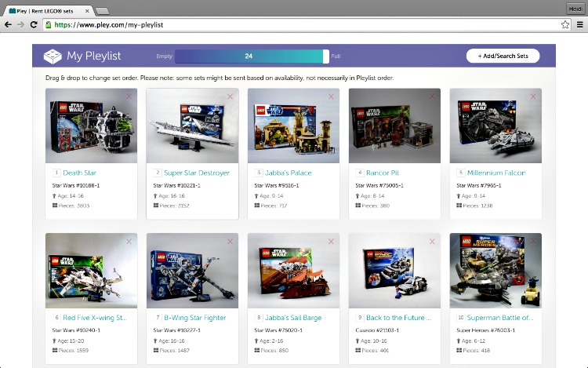Open the Back to the Future link
The image size is (588, 368).
(x=398, y=318)
